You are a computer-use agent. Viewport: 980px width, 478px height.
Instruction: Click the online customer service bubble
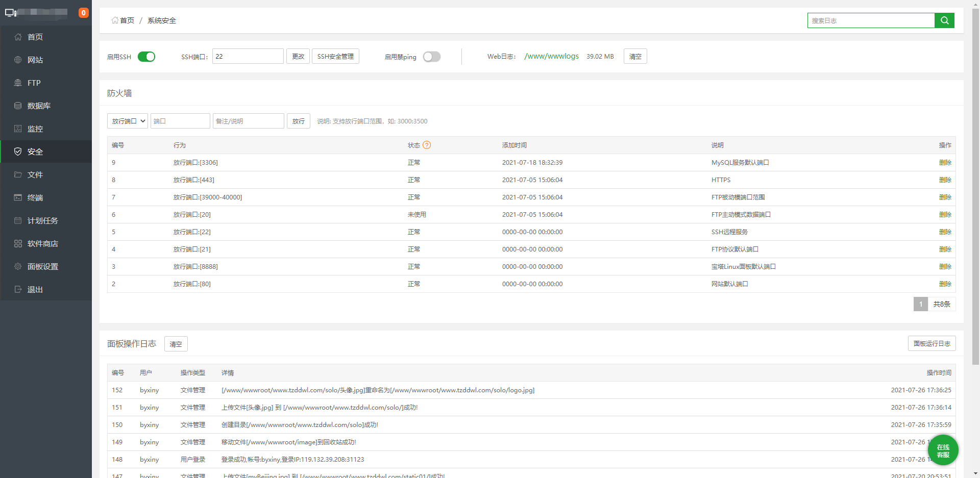[x=943, y=450]
